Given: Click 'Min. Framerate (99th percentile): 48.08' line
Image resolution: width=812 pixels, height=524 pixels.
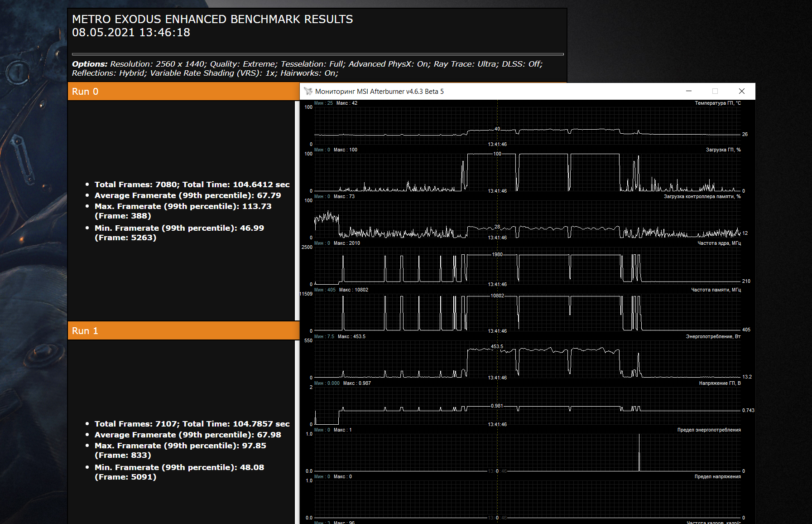Looking at the screenshot, I should coord(179,472).
